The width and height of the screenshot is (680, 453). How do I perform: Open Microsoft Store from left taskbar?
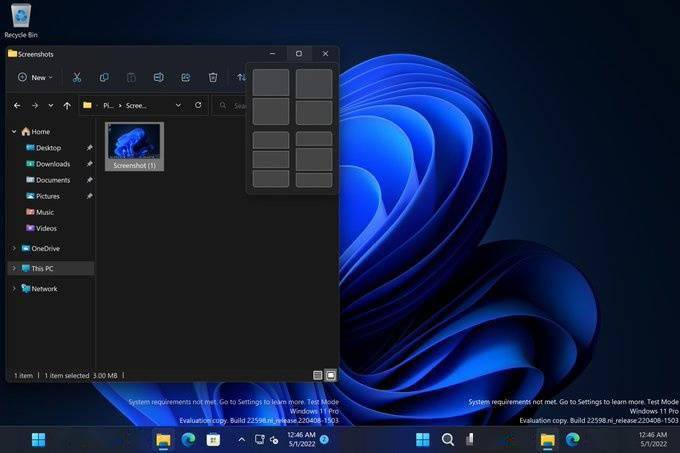click(x=213, y=439)
